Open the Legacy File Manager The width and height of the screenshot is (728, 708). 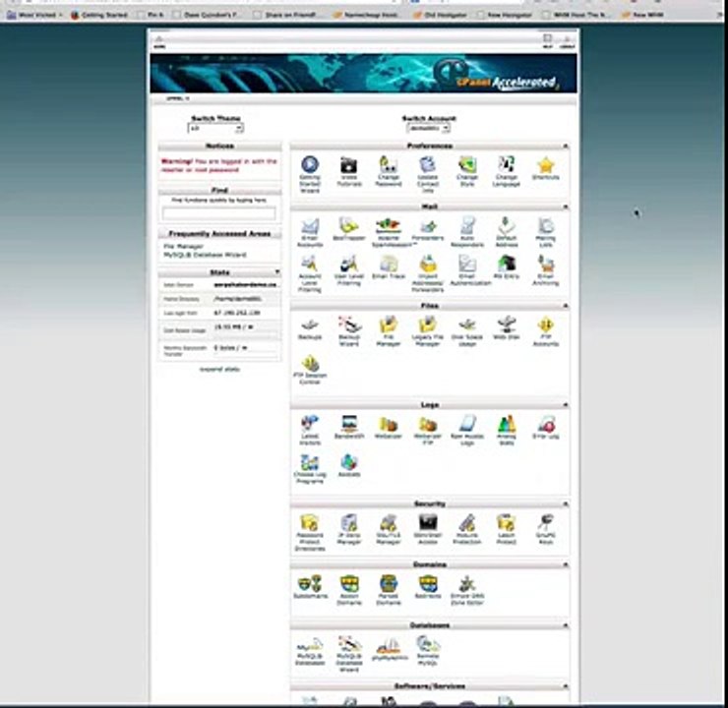tap(428, 324)
